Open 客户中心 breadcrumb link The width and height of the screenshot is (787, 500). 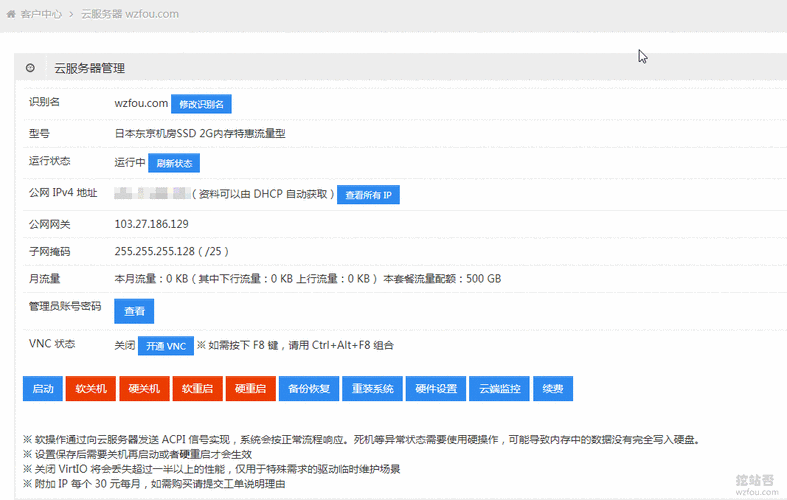click(41, 14)
